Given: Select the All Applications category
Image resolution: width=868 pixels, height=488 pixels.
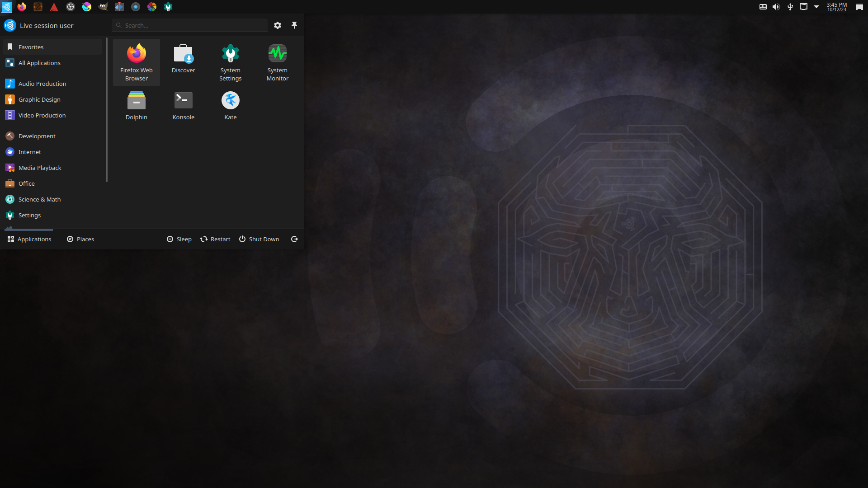Looking at the screenshot, I should point(52,63).
